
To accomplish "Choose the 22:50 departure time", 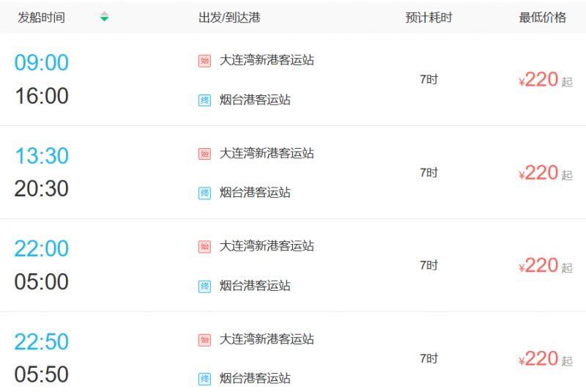I will click(x=42, y=341).
